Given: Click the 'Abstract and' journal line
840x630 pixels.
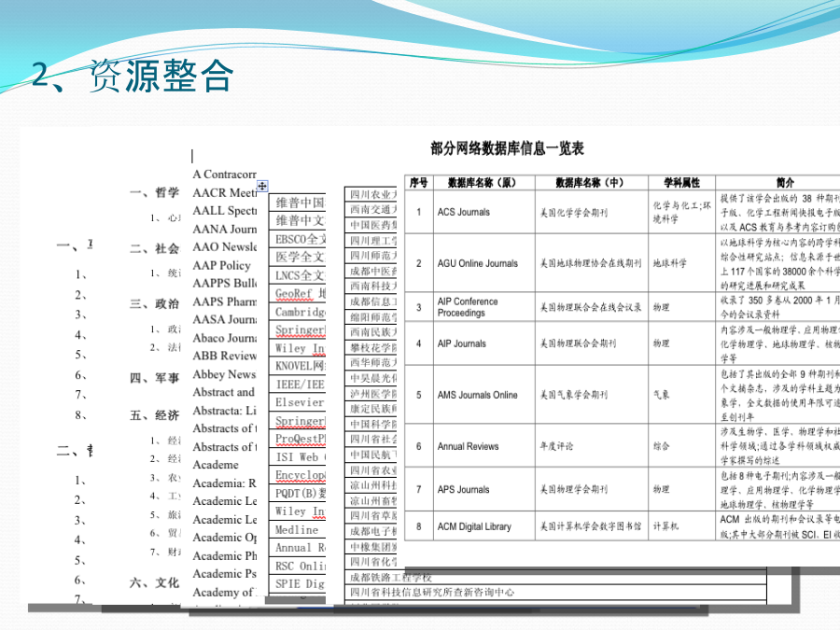Looking at the screenshot, I should tap(224, 392).
